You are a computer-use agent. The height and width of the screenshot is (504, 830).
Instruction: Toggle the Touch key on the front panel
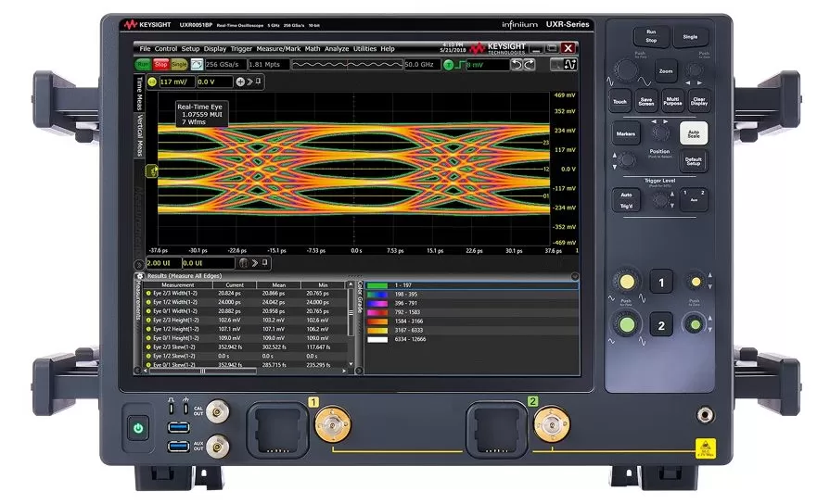[619, 102]
